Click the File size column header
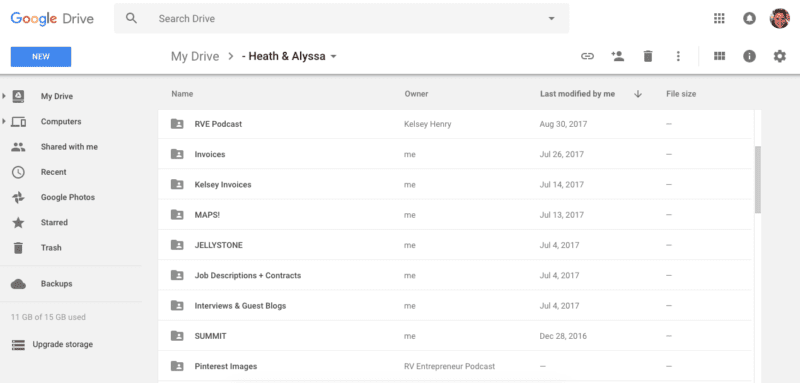Screen dimensions: 800x383 click(681, 94)
